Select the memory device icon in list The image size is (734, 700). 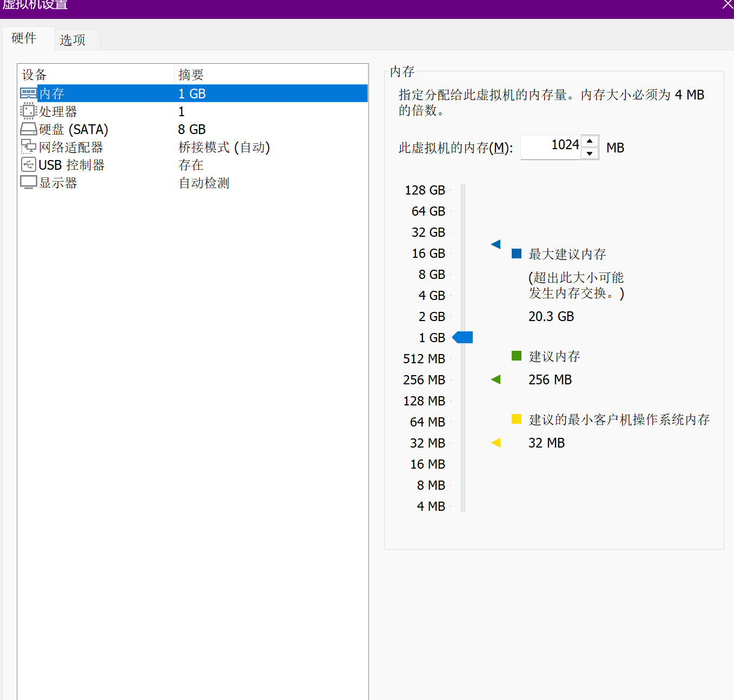pyautogui.click(x=28, y=94)
